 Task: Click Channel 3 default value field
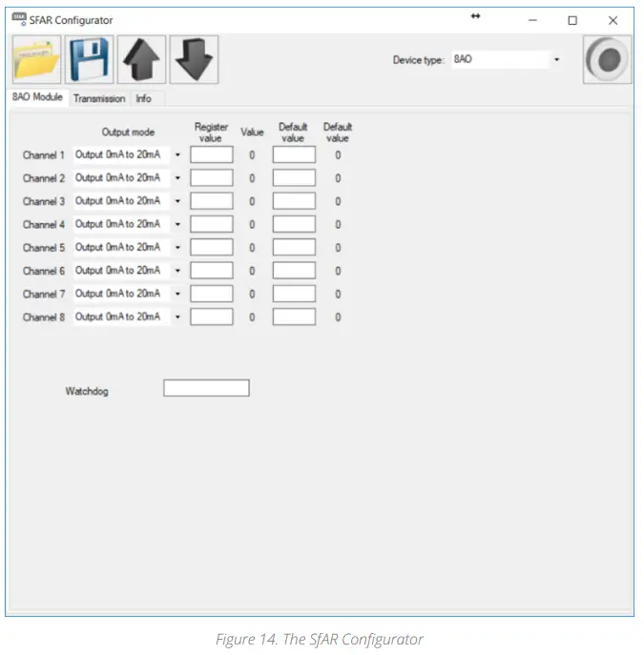[294, 201]
